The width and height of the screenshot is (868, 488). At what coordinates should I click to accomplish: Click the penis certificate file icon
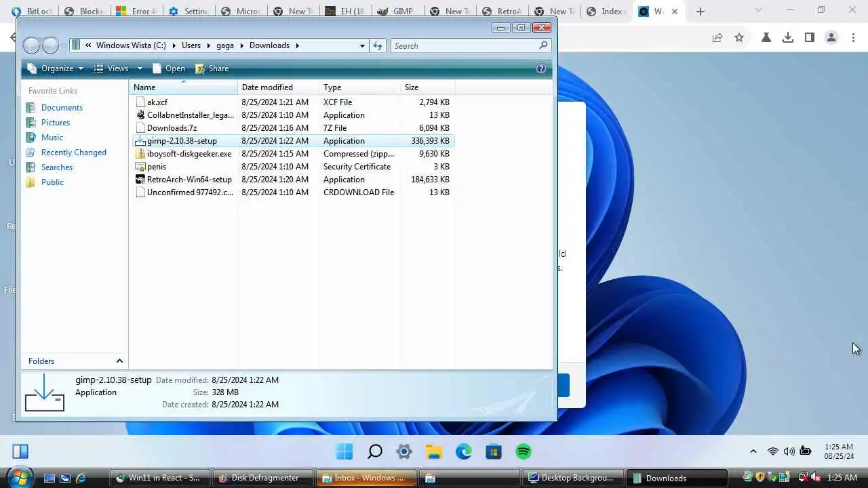[x=140, y=167]
